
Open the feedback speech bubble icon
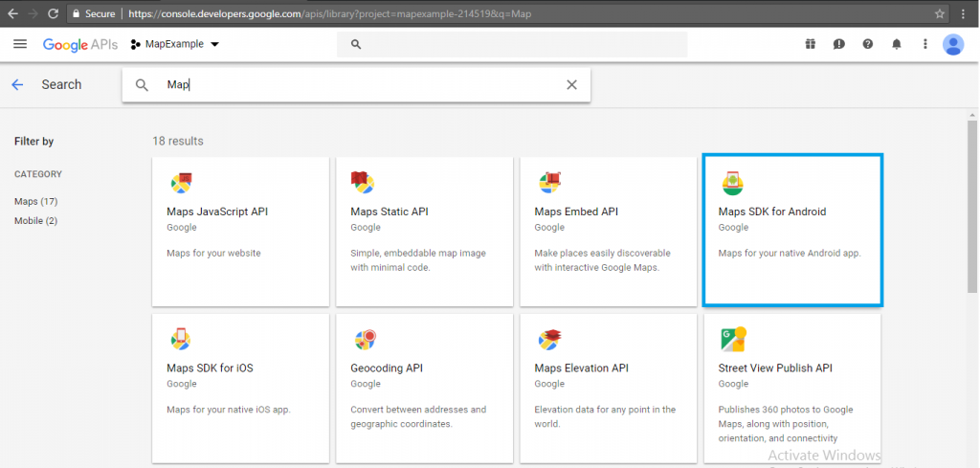pyautogui.click(x=838, y=44)
